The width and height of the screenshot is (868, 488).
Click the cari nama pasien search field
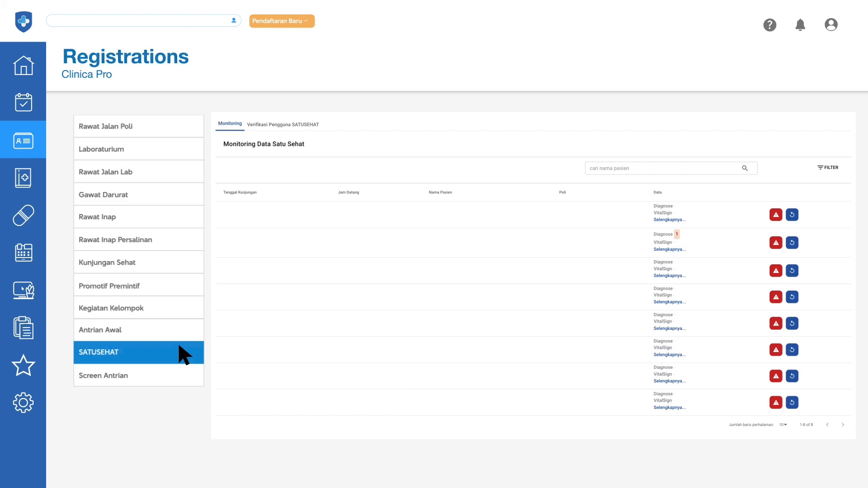tap(662, 168)
